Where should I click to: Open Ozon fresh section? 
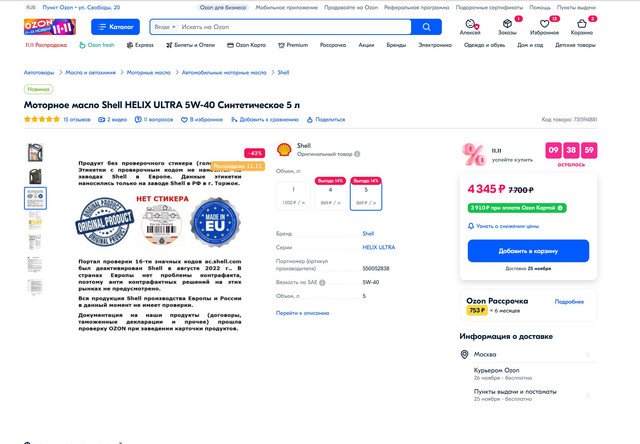click(x=97, y=45)
